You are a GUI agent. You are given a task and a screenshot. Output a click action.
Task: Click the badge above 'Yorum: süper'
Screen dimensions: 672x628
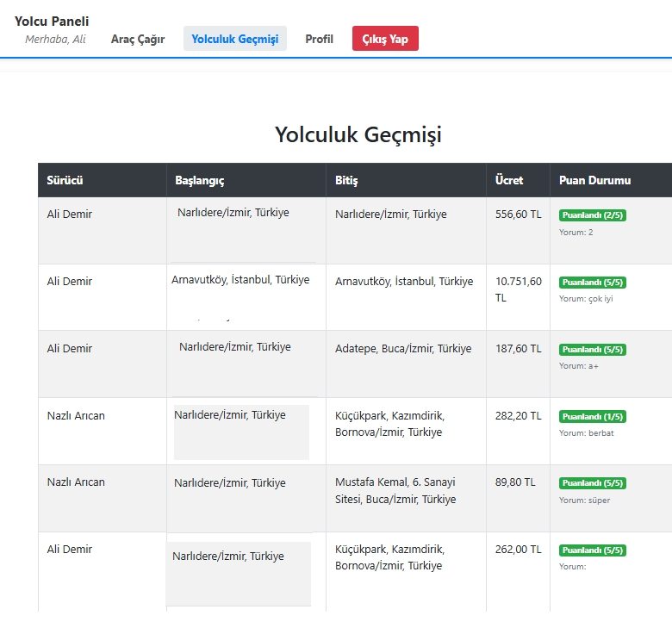[592, 483]
